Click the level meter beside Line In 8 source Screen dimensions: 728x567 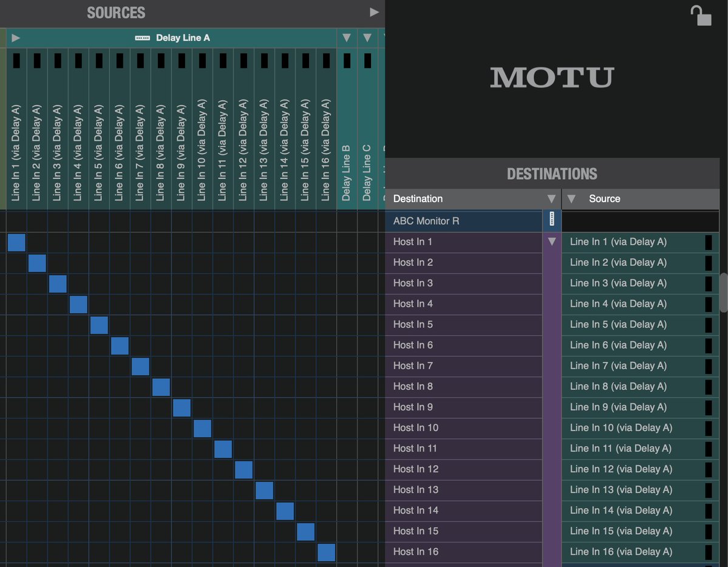coord(709,387)
